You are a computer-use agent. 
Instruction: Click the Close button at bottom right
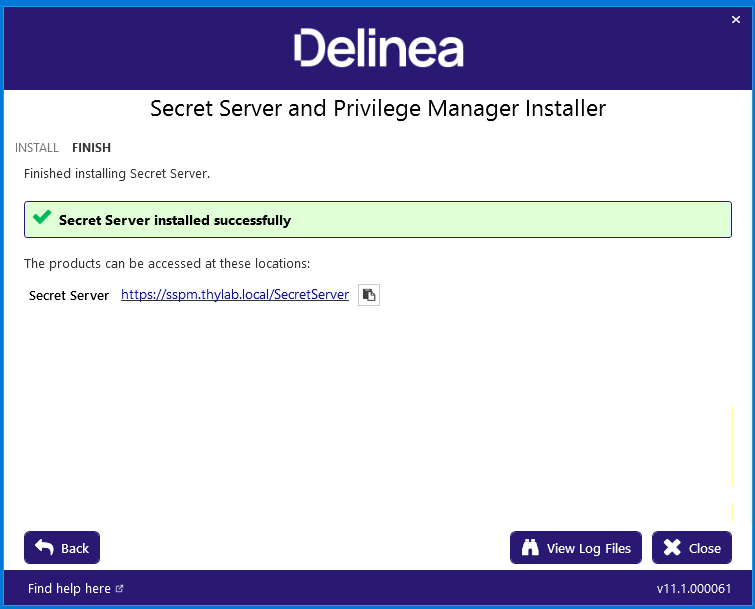[692, 547]
